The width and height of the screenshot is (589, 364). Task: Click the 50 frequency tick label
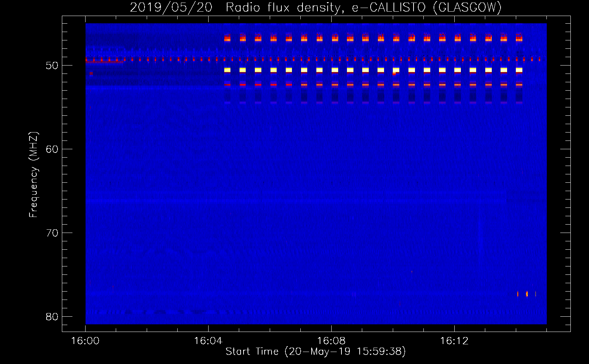point(52,66)
